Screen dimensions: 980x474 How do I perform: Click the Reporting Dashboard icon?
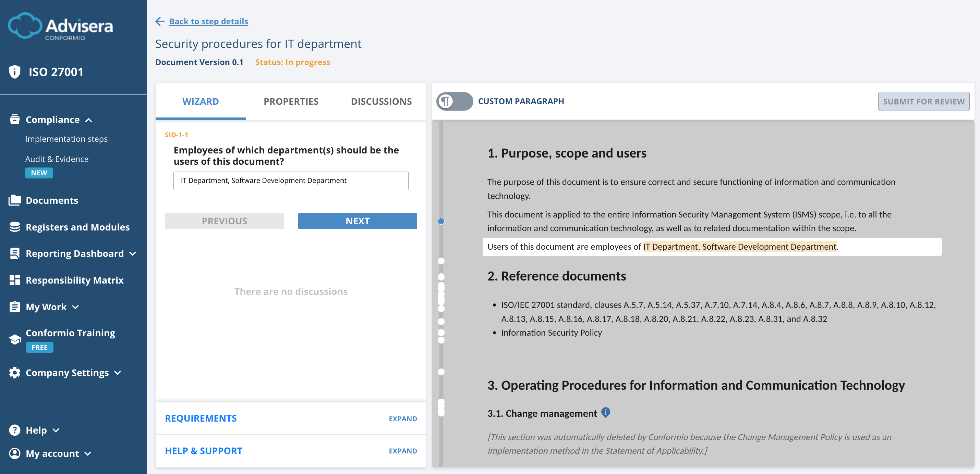(14, 253)
